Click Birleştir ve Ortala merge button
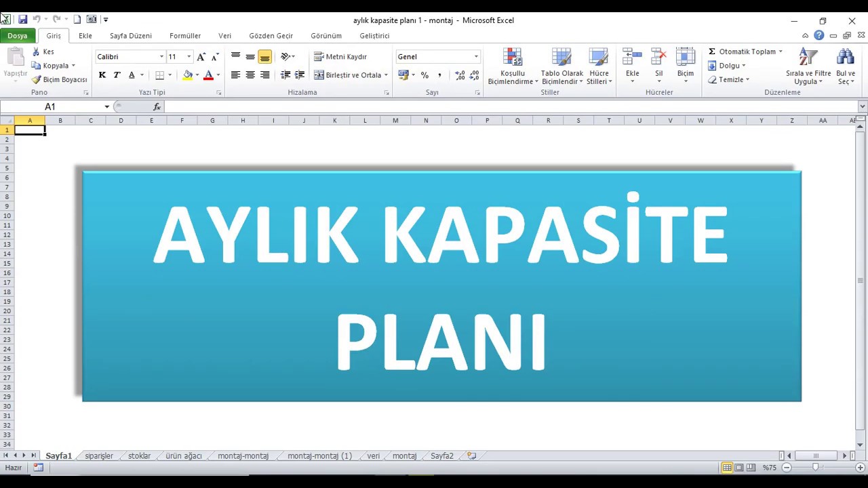 click(347, 75)
